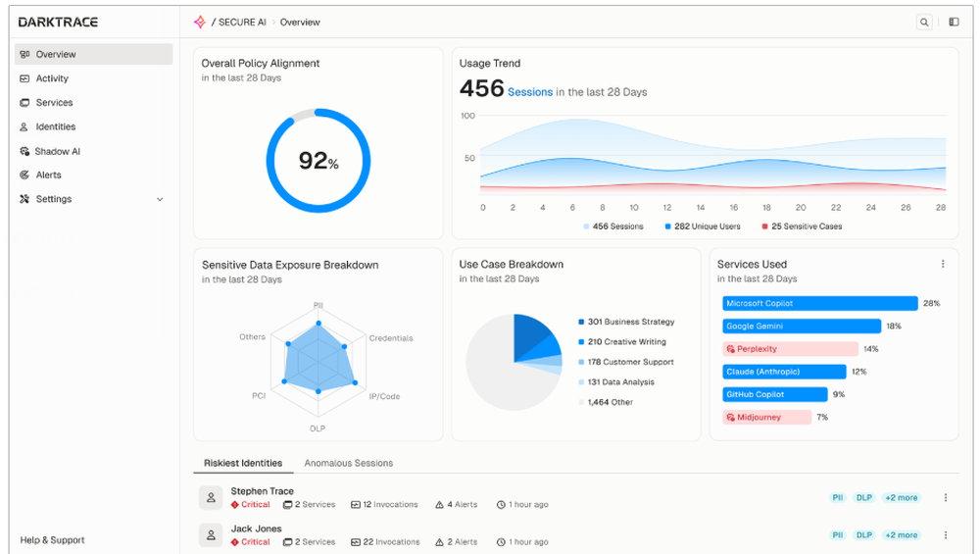Click the 22 Invocations icon for Jack Jones
The height and width of the screenshot is (554, 980).
tap(356, 542)
